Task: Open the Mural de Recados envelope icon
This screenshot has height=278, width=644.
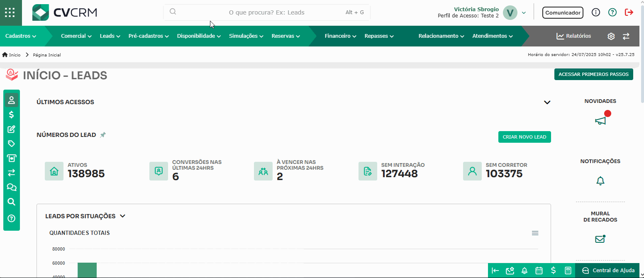Action: 600,239
